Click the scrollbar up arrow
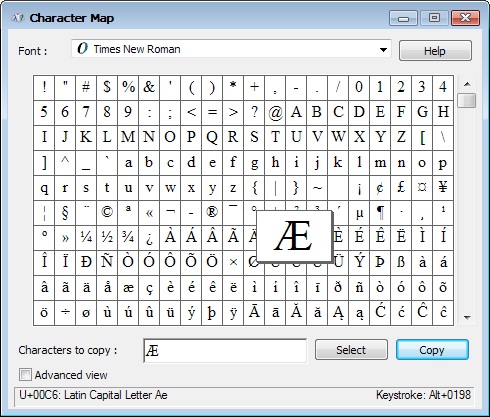This screenshot has height=417, width=490. (467, 84)
